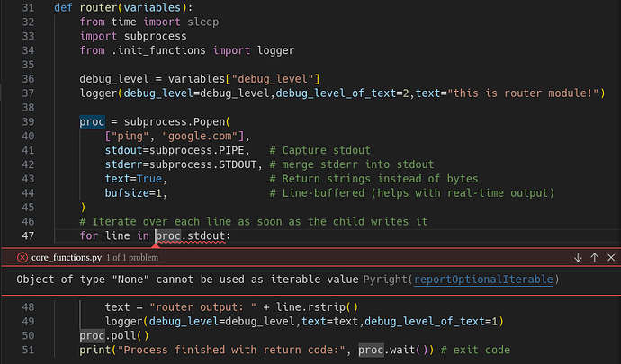Viewport: 621px width, 364px height.
Task: Click 'import subprocess' on line 33
Action: 133,36
